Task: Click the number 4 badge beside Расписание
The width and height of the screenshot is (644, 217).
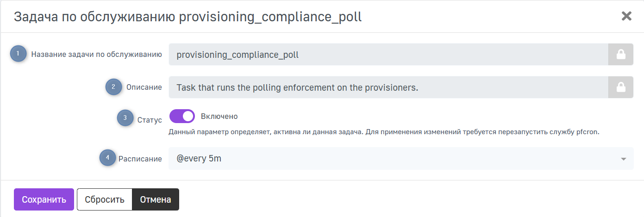Action: [x=108, y=158]
